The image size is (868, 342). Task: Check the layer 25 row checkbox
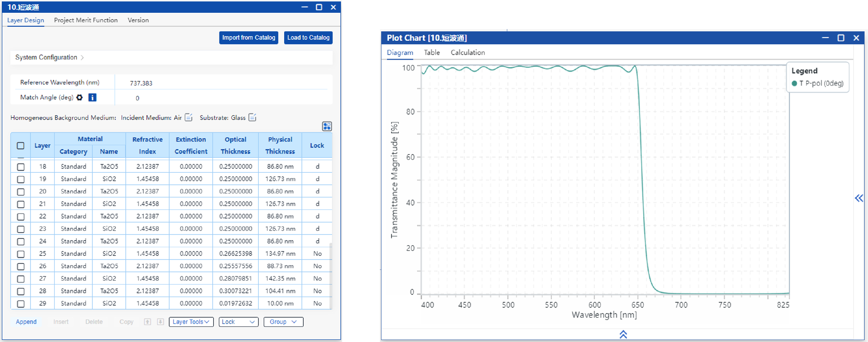click(x=21, y=254)
